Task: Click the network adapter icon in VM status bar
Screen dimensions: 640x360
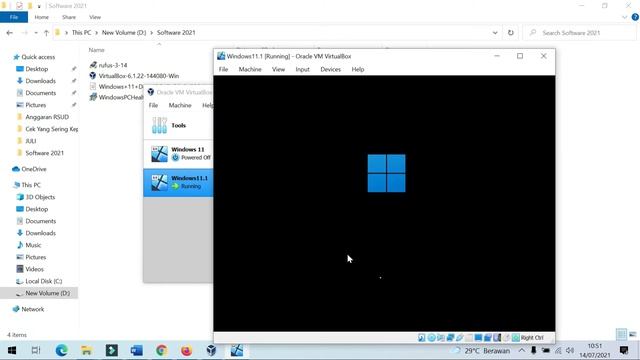Action: 451,338
